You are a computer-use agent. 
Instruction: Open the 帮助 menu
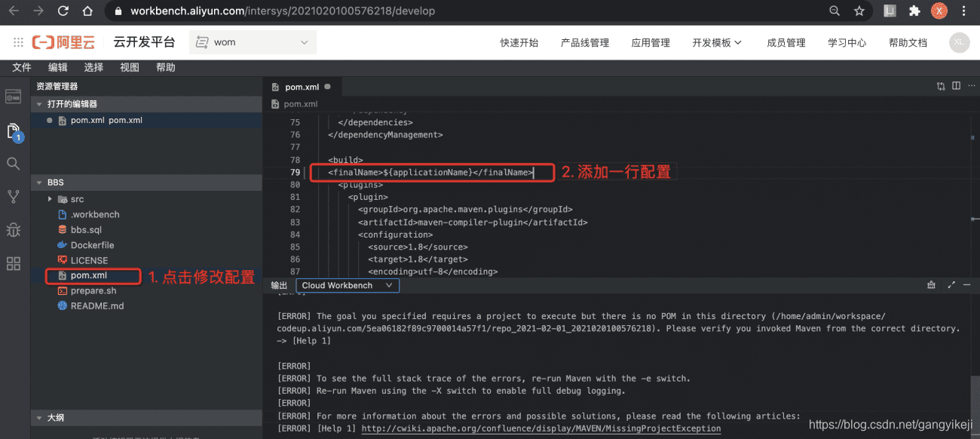tap(166, 67)
